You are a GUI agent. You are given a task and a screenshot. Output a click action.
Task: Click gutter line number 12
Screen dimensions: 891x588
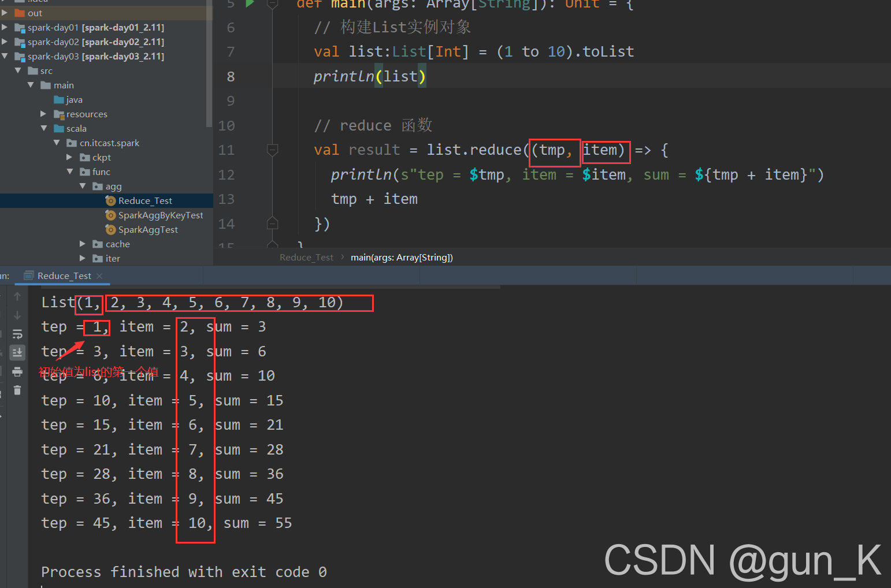pyautogui.click(x=227, y=174)
